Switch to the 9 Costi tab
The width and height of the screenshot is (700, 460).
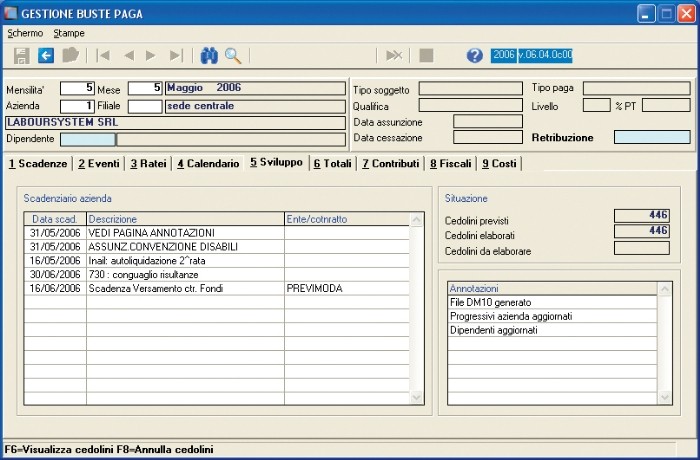tap(499, 164)
